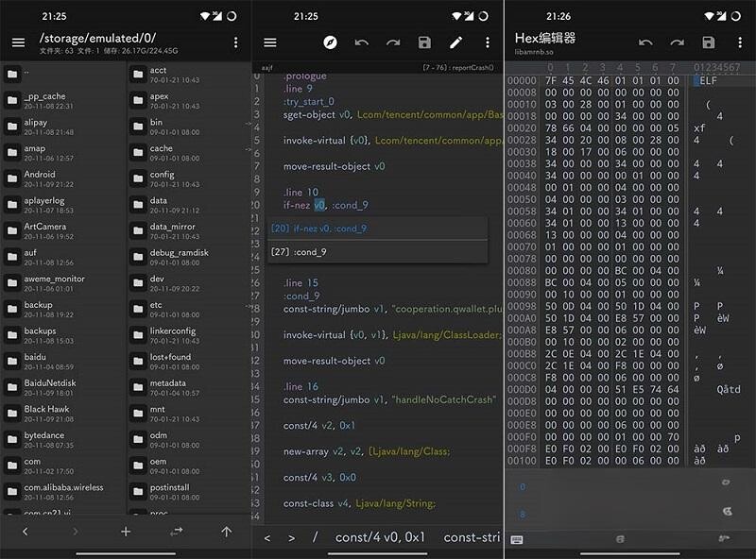Open the bytedance folder

point(62,439)
